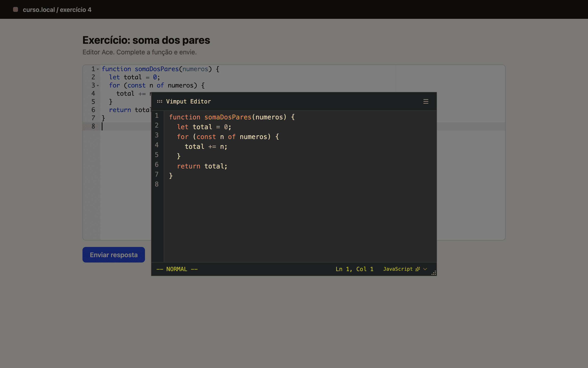Click the -- NORMAL -- mode indicator
This screenshot has height=368, width=588.
(177, 269)
